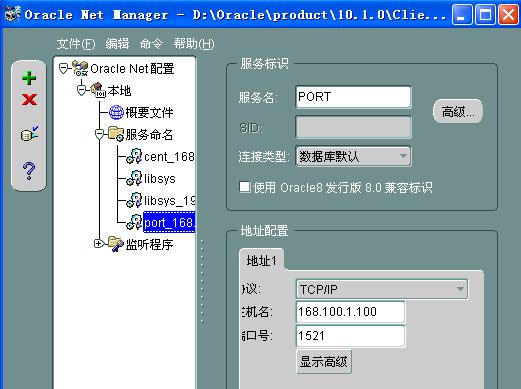
Task: Click the 监听程序 listener folder icon
Action: (116, 244)
